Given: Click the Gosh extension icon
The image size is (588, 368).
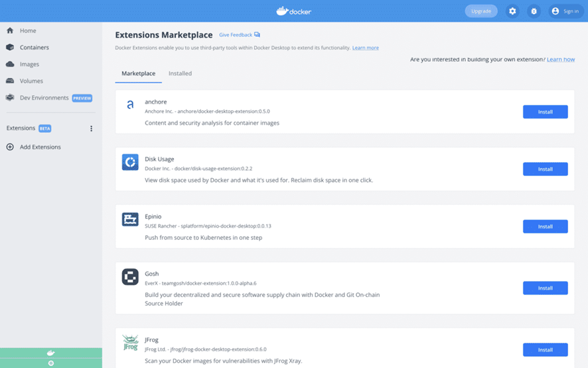Looking at the screenshot, I should [130, 277].
